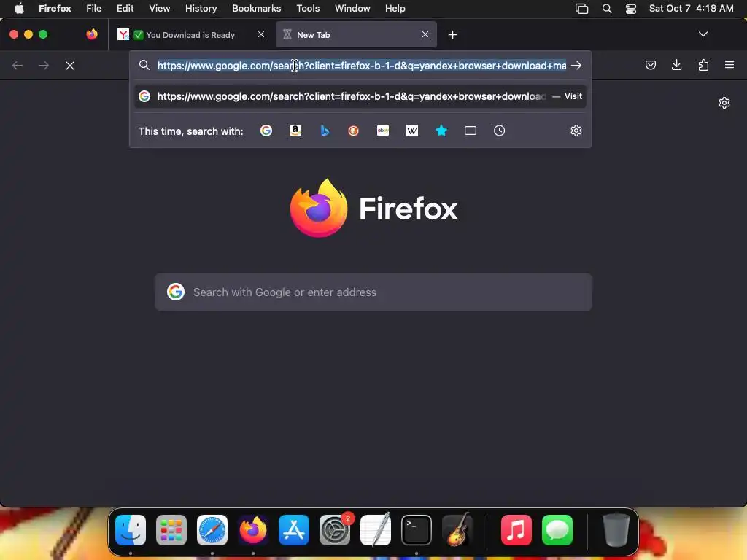This screenshot has height=560, width=747.
Task: Open the File menu
Action: pos(94,8)
